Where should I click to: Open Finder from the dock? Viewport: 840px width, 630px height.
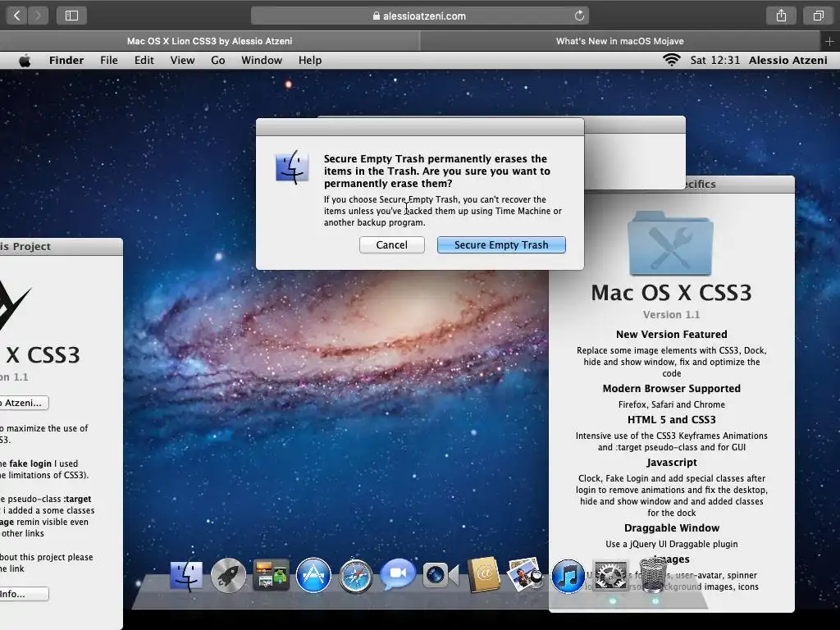pyautogui.click(x=186, y=576)
